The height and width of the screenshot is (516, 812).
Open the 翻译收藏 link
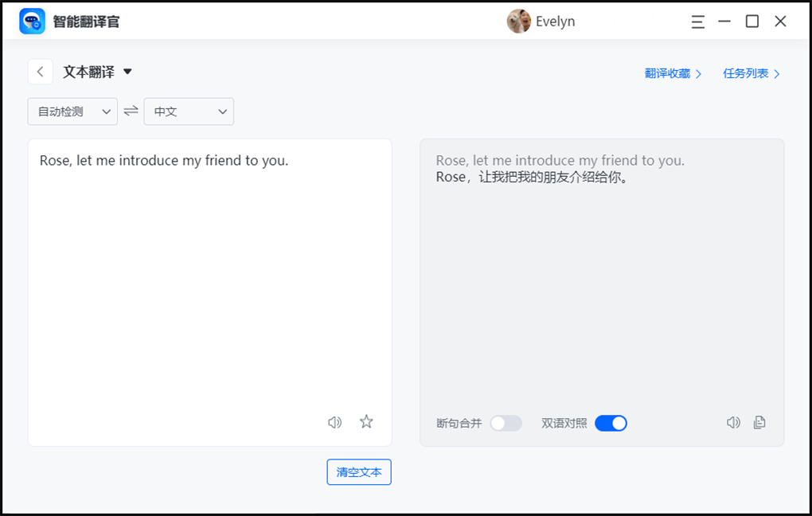tap(673, 73)
